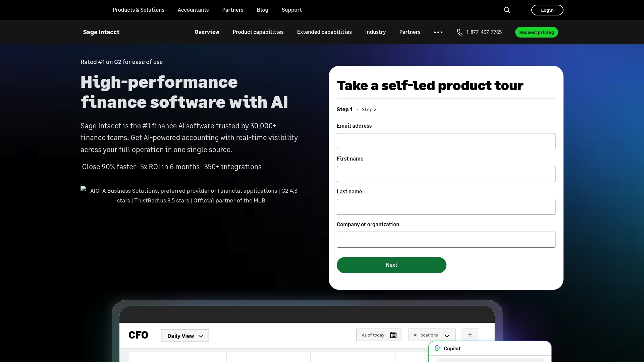Image resolution: width=644 pixels, height=362 pixels.
Task: Open the Accountants menu item
Action: (x=193, y=10)
